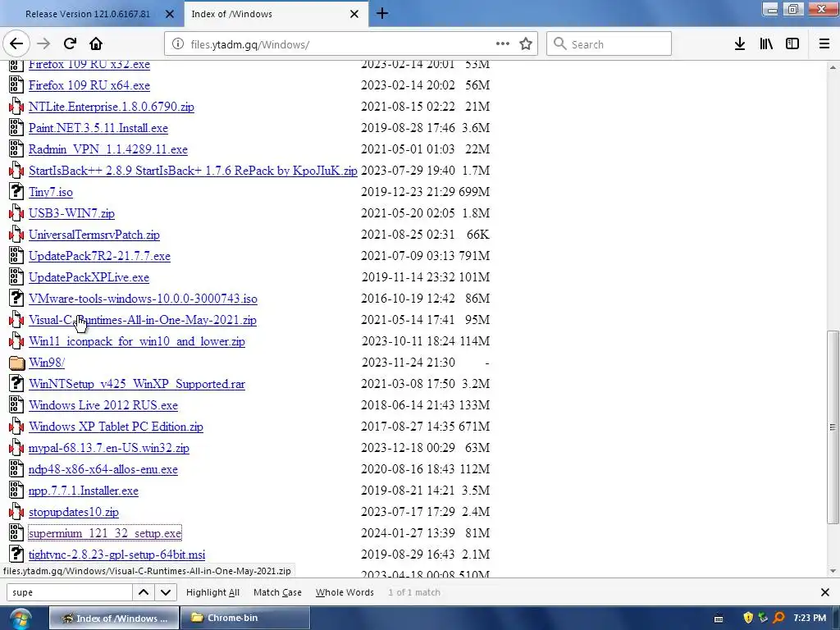The width and height of the screenshot is (840, 630).
Task: Open the security shield tray icon
Action: [x=748, y=618]
